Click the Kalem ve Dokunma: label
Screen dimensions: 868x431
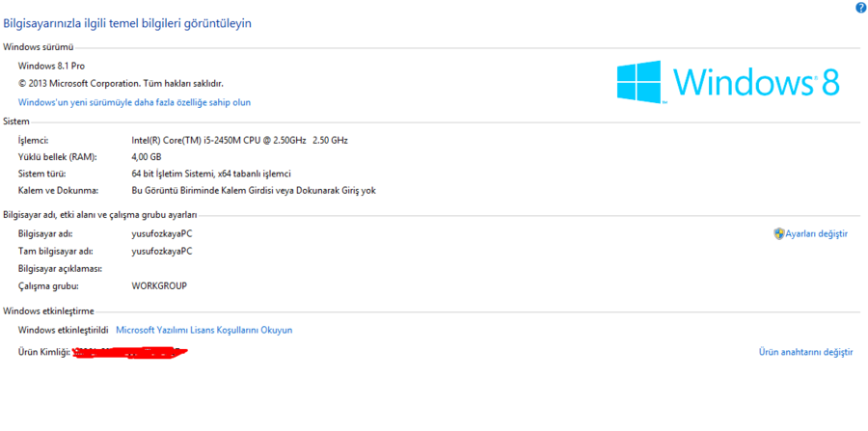[58, 190]
